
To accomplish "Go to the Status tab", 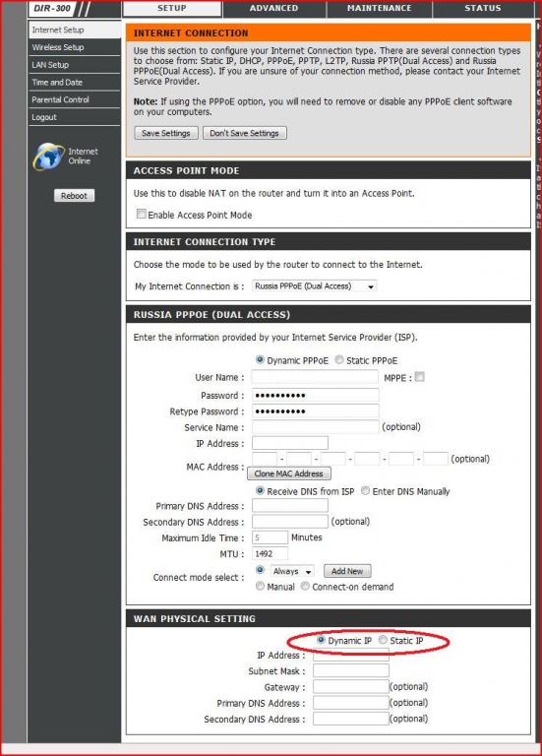I will (483, 8).
